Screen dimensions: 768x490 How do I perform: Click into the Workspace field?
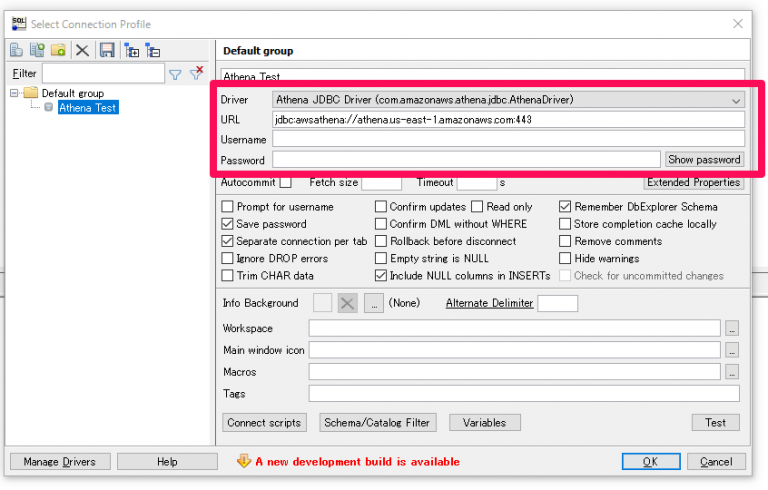tap(514, 328)
